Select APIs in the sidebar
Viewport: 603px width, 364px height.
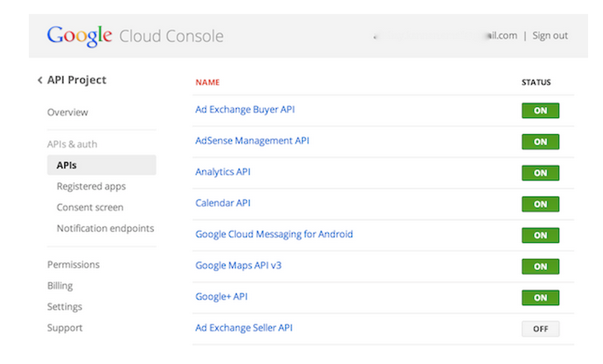pos(102,165)
